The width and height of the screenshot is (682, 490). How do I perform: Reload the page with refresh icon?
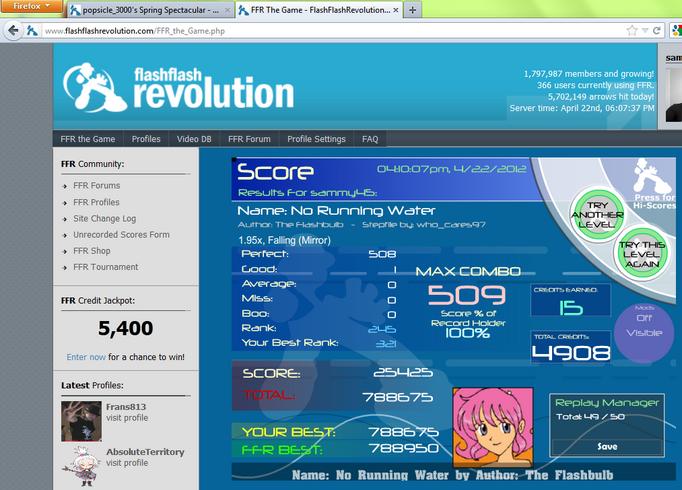pyautogui.click(x=657, y=30)
